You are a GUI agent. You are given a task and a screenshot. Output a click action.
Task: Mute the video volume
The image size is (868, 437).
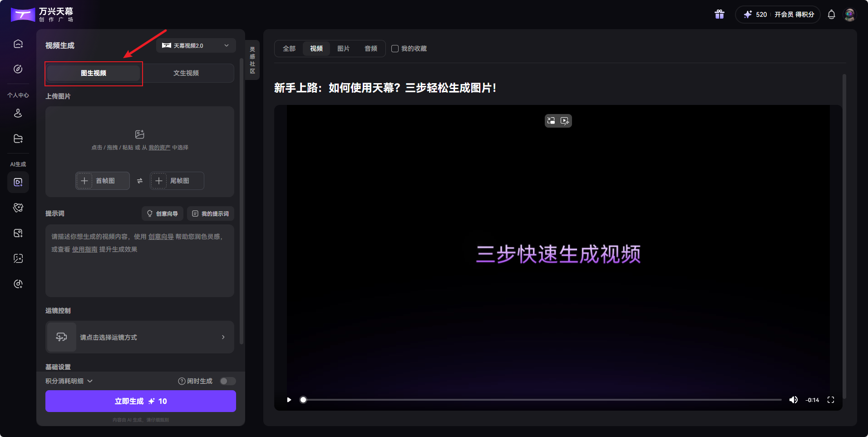pos(794,400)
